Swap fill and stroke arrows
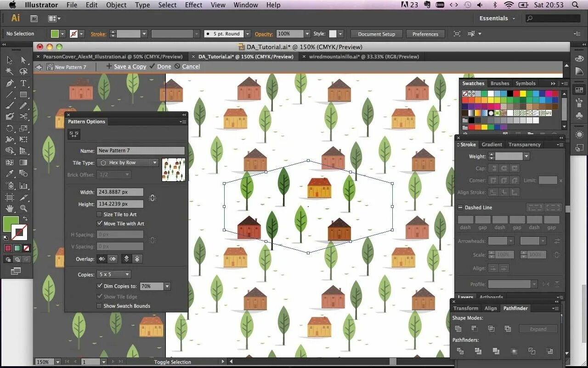 [x=25, y=219]
